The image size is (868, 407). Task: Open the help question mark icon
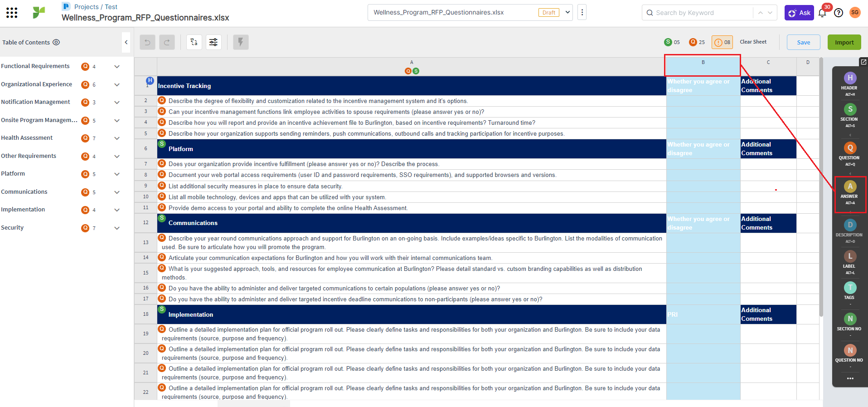click(839, 13)
